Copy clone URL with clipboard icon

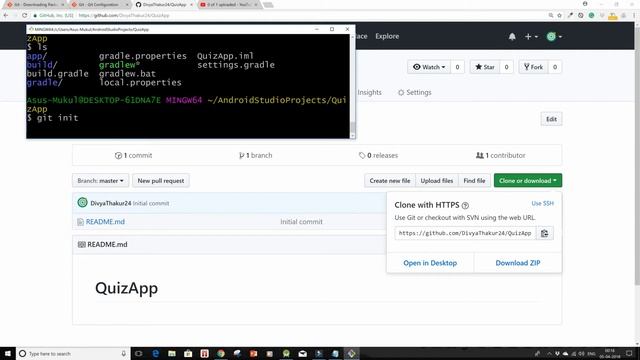tap(544, 233)
